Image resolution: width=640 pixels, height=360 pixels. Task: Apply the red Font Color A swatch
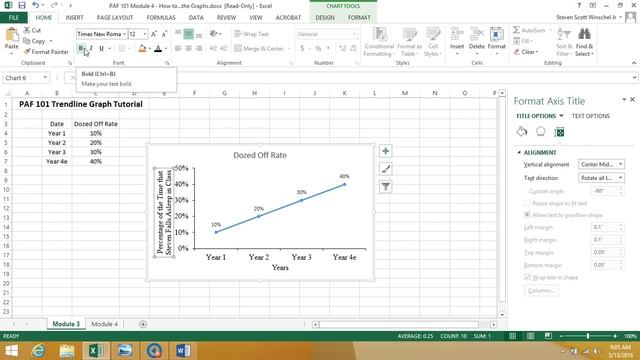tap(158, 49)
